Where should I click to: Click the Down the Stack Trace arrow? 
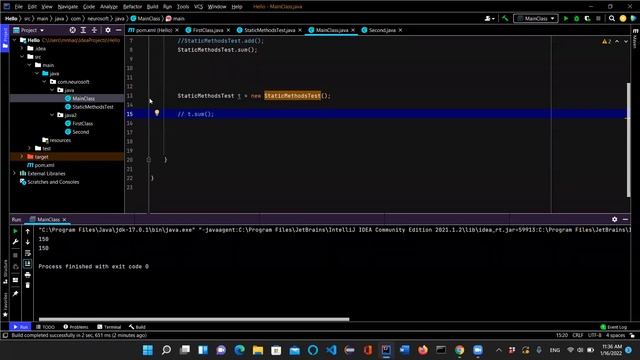27,242
